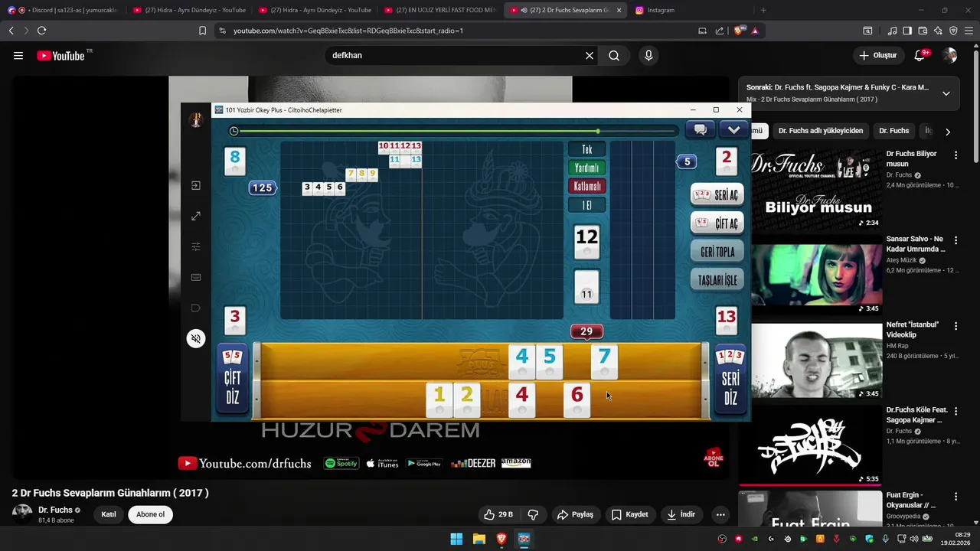The height and width of the screenshot is (551, 980).
Task: Open the account avatar menu
Action: pyautogui.click(x=949, y=56)
